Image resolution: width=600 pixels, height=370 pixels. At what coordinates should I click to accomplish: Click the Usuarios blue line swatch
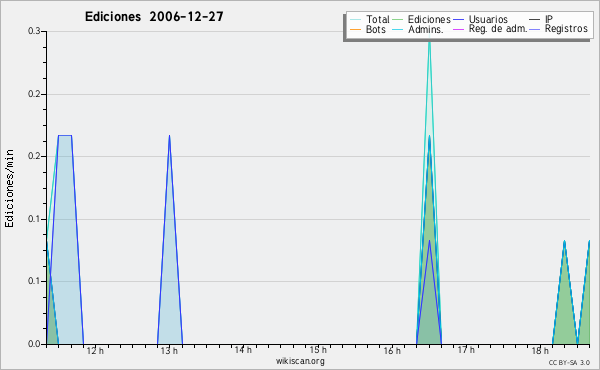pyautogui.click(x=458, y=20)
